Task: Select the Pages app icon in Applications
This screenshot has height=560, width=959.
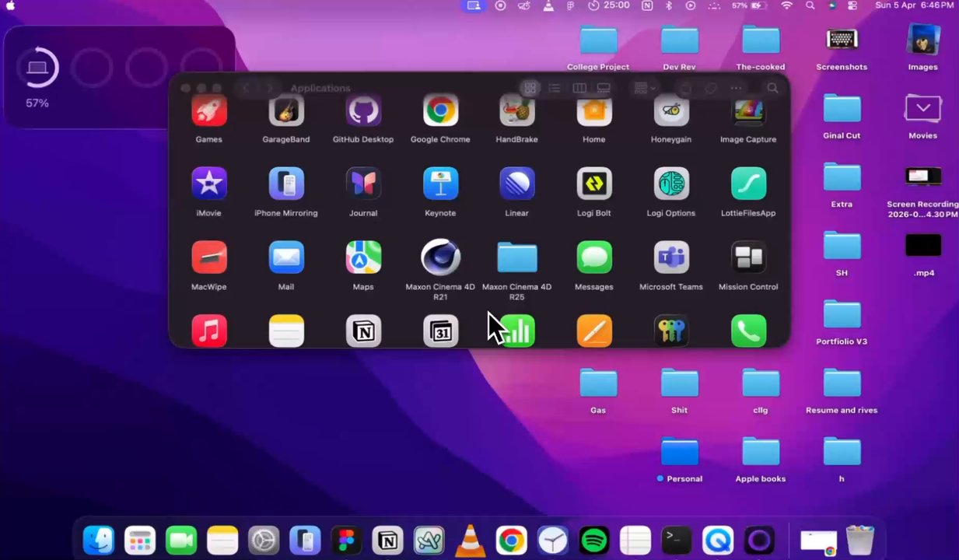Action: coord(594,331)
